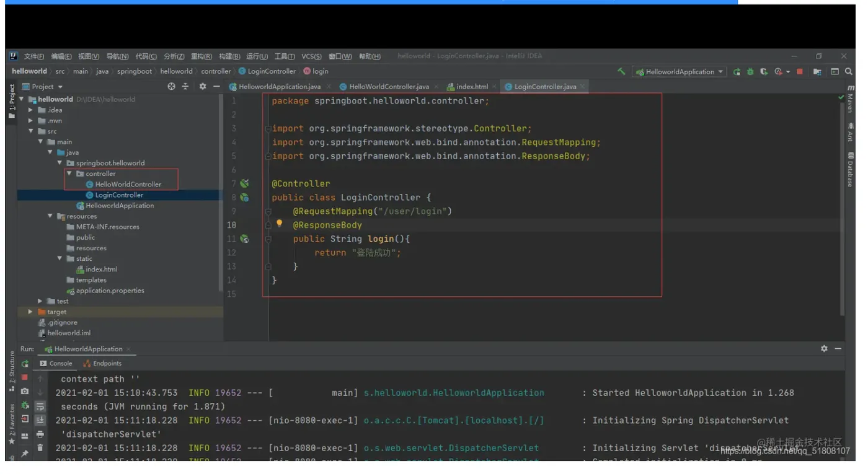Open the 重构(R) menu
This screenshot has width=868, height=474.
201,56
